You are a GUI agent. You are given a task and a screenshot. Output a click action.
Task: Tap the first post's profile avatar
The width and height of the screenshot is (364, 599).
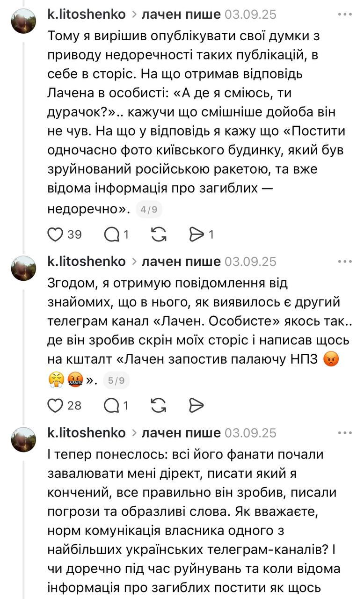[24, 21]
